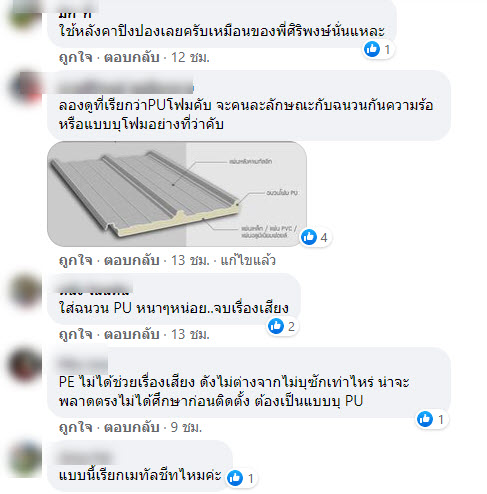Click ถูกใจ under the 9 ชม. comment
Image resolution: width=487 pixels, height=494 pixels.
coord(76,427)
